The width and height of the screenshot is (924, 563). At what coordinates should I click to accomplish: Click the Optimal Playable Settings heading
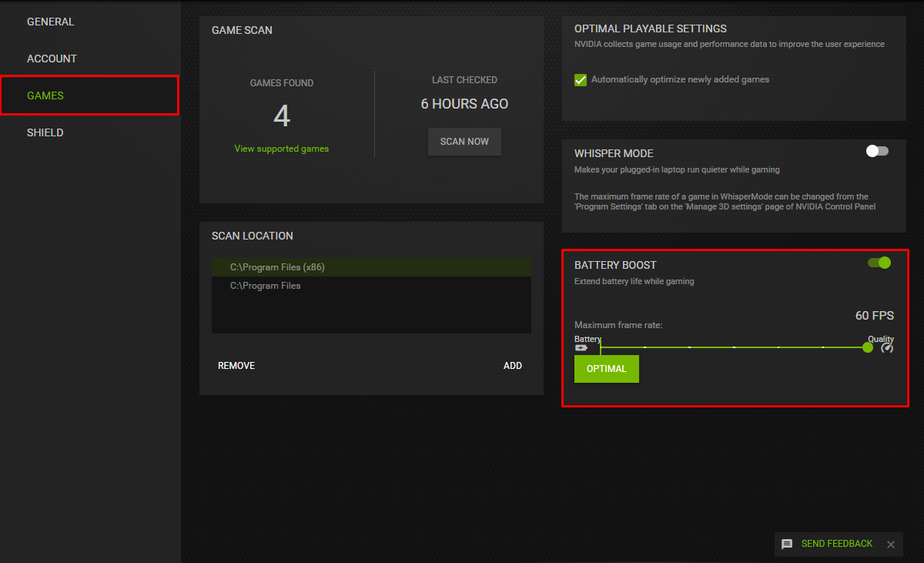click(x=651, y=28)
